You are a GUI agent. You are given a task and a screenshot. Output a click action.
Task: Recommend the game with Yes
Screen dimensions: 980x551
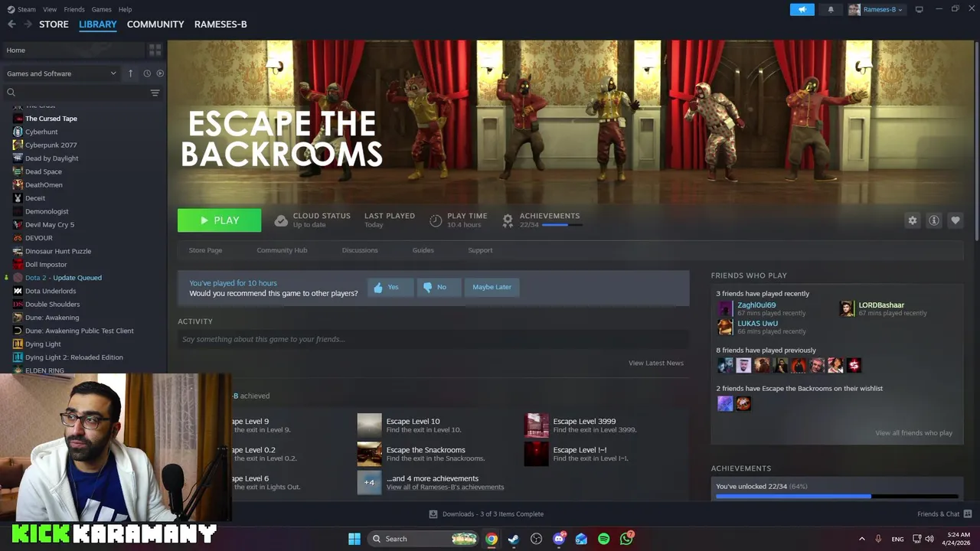click(x=390, y=287)
